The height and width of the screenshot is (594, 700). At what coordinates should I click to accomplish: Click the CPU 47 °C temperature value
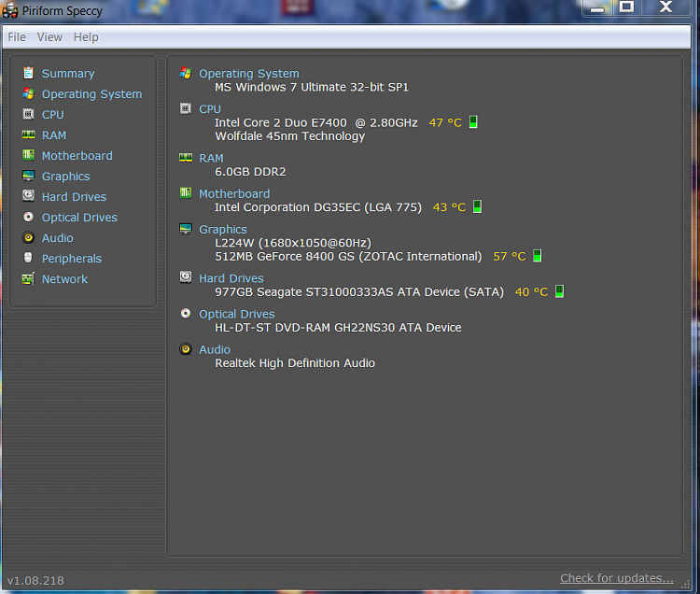pos(445,122)
